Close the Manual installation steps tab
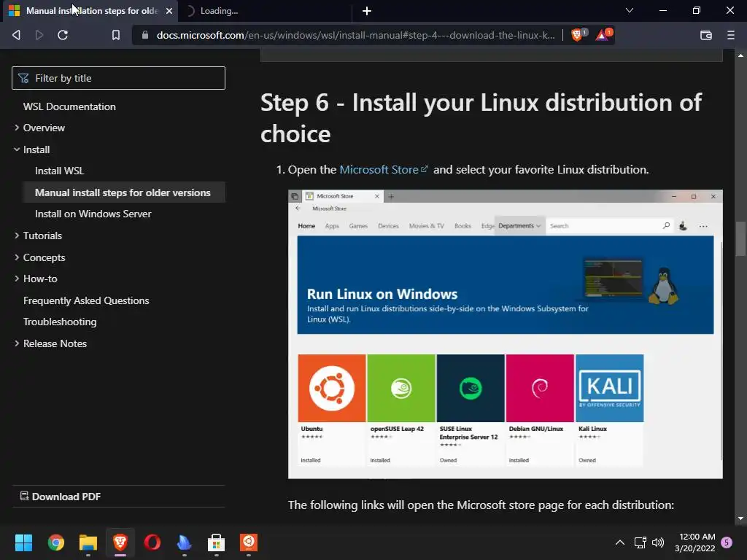Image resolution: width=747 pixels, height=560 pixels. pos(169,10)
